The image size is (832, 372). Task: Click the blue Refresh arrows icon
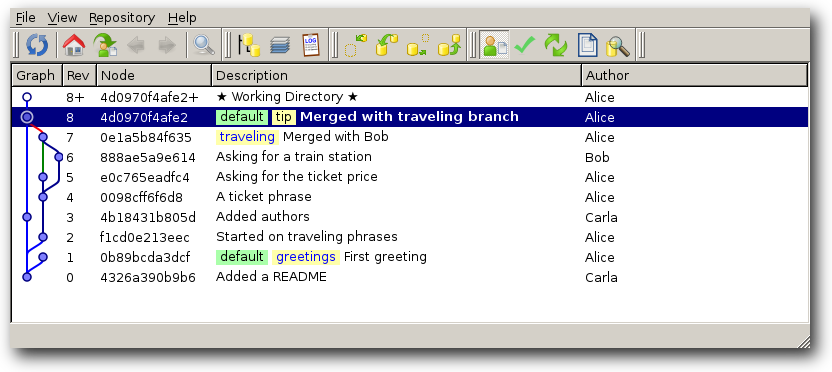click(x=37, y=45)
